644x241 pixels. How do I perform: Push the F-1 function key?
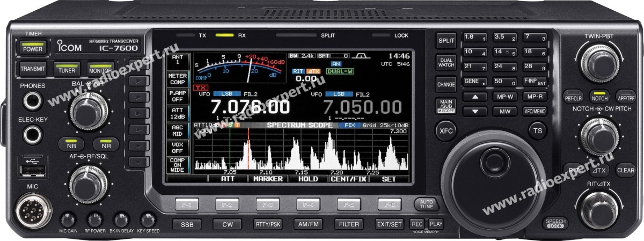[x=187, y=204]
